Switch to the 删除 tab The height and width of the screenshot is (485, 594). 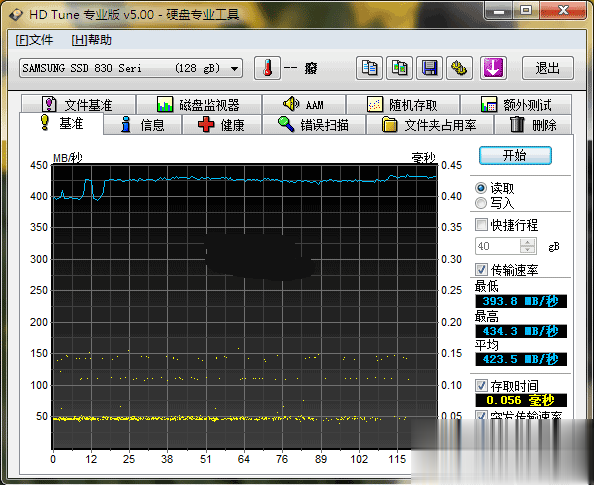pyautogui.click(x=533, y=125)
